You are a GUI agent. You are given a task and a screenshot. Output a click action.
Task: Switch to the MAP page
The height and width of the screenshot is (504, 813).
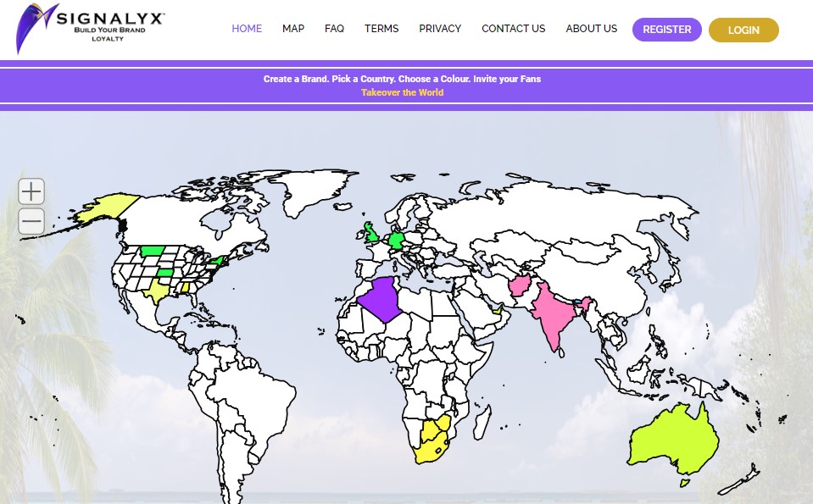(292, 28)
